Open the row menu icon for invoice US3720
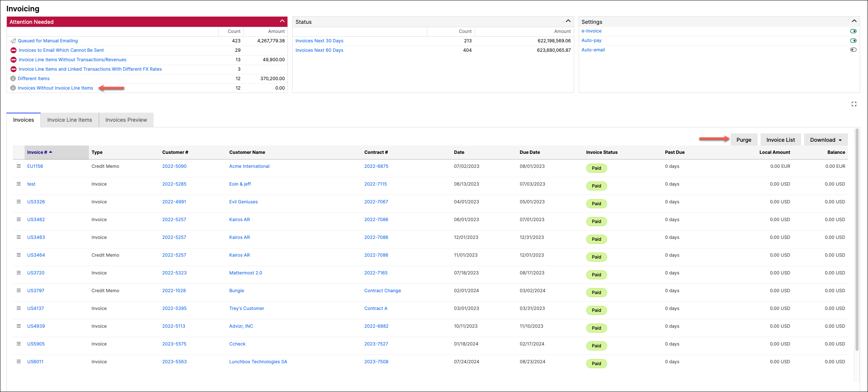 pyautogui.click(x=19, y=273)
